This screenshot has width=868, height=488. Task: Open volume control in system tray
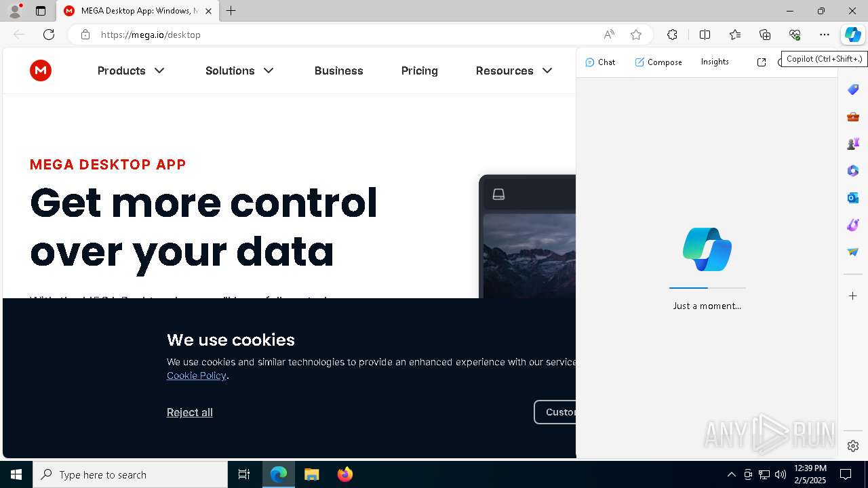click(781, 474)
